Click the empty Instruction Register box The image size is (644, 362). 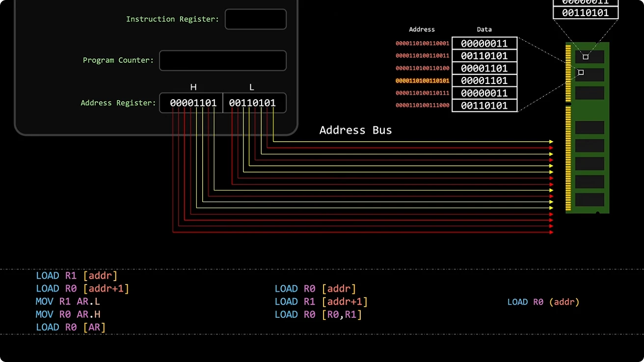(255, 19)
